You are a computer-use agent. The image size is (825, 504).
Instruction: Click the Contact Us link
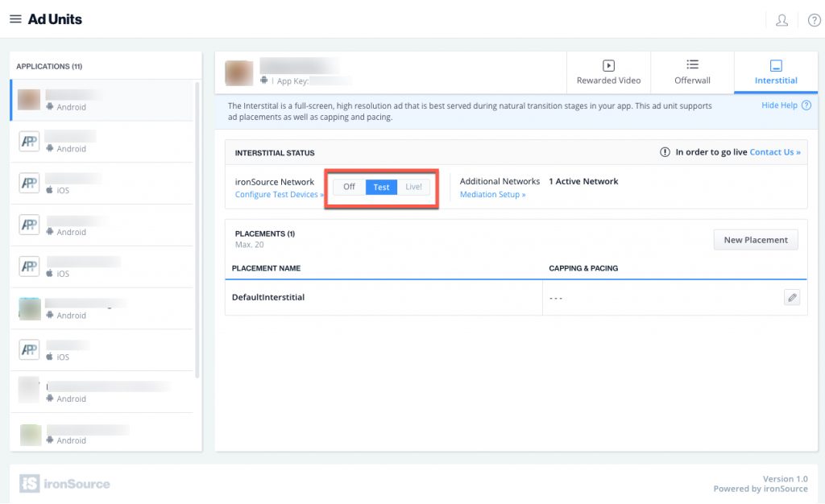775,152
